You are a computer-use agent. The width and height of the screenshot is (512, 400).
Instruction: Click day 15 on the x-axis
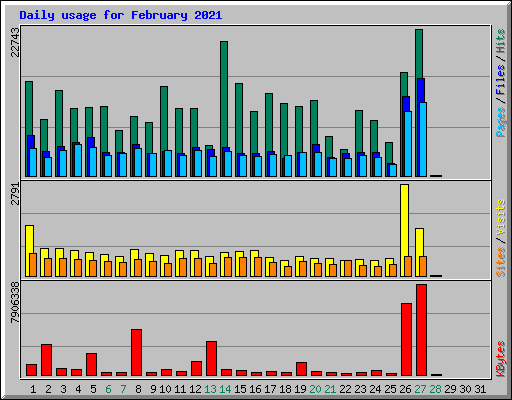click(x=240, y=389)
